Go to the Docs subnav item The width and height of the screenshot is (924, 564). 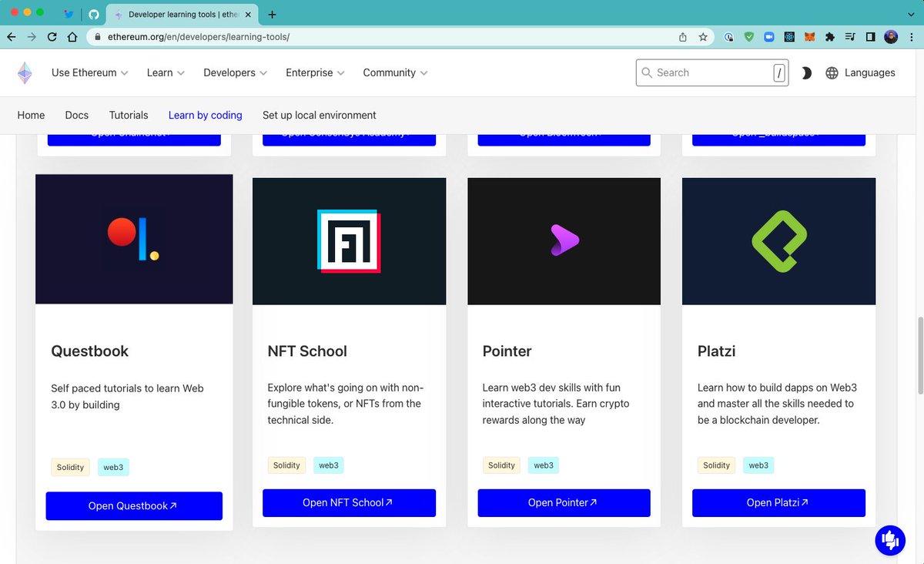77,115
